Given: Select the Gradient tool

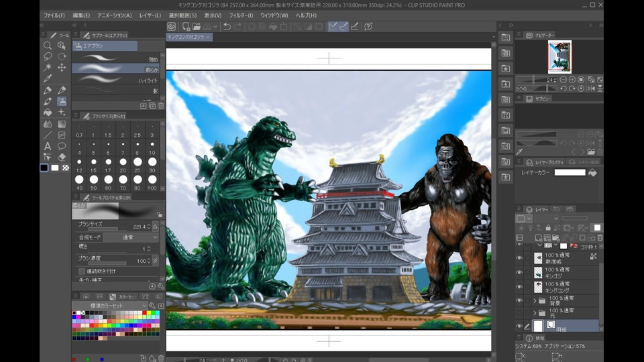Looking at the screenshot, I should 62,123.
